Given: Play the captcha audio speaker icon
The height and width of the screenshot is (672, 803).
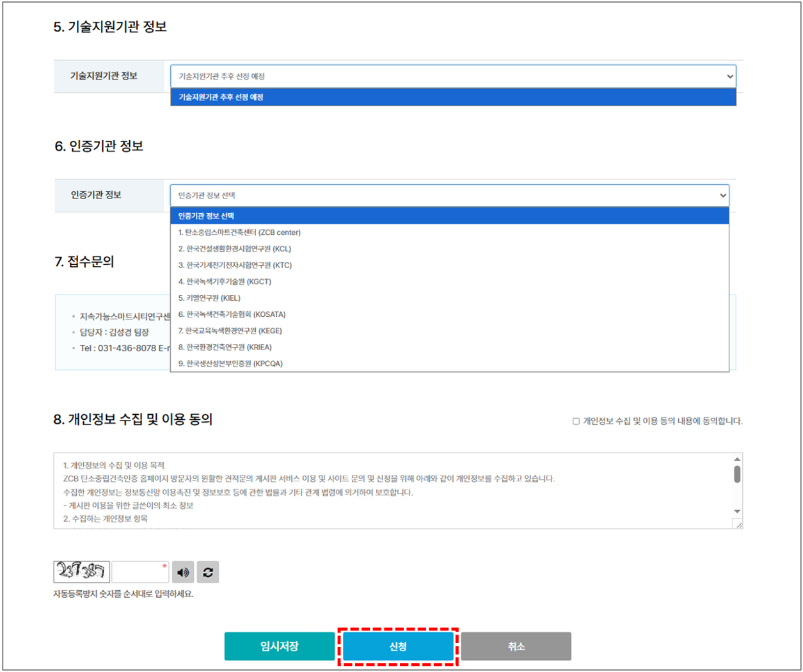Looking at the screenshot, I should (183, 572).
